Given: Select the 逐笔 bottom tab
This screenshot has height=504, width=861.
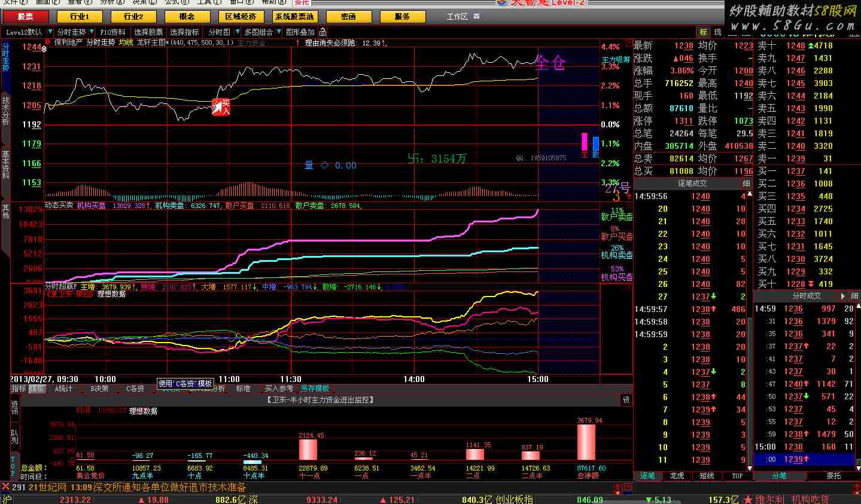Looking at the screenshot, I should point(648,476).
